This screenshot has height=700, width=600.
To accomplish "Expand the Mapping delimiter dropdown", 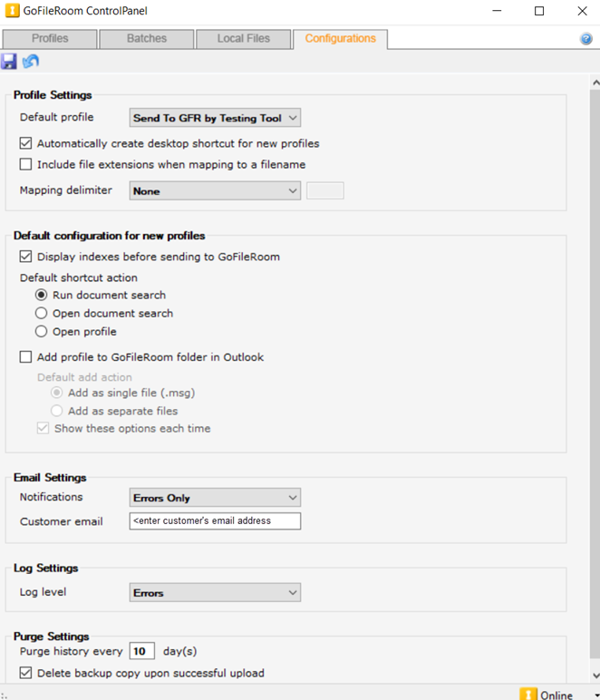I will tap(215, 190).
